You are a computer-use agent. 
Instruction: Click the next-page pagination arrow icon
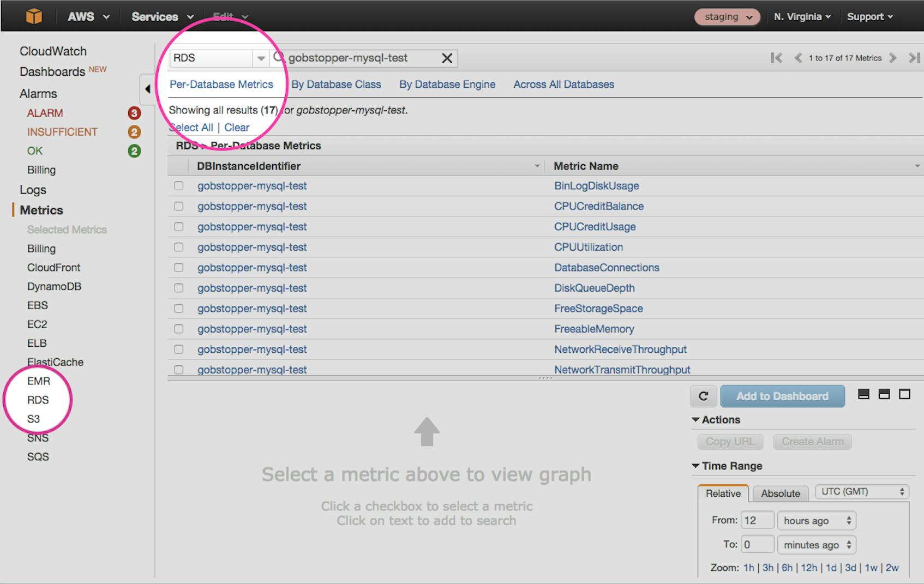coord(893,58)
